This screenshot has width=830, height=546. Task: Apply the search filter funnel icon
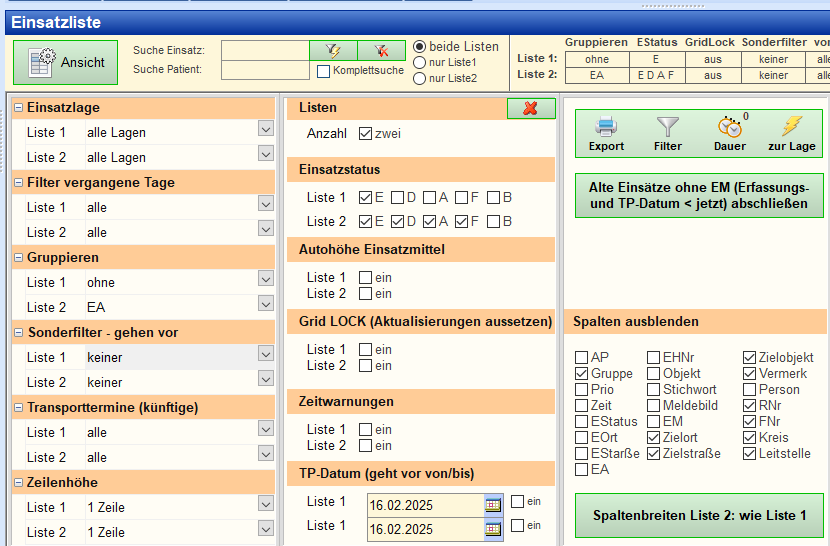pos(333,50)
